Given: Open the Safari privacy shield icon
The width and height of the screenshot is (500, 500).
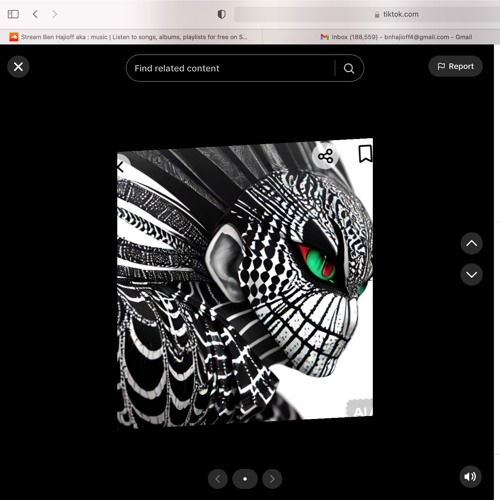Looking at the screenshot, I should coord(222,14).
